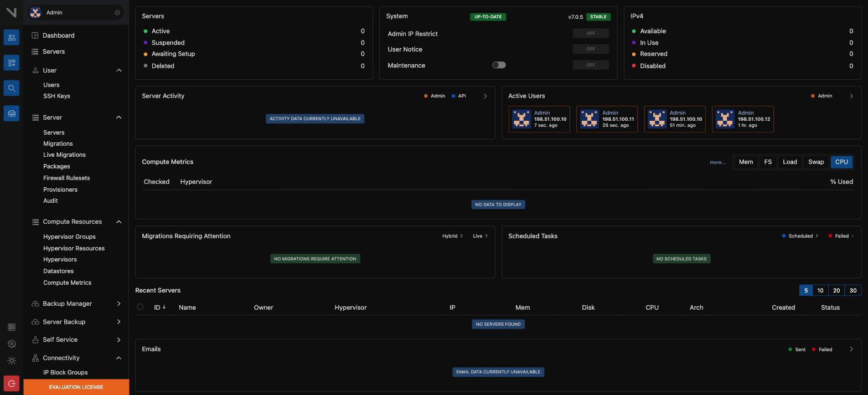Open SSH Keys in sidebar
The width and height of the screenshot is (868, 395).
pos(56,96)
